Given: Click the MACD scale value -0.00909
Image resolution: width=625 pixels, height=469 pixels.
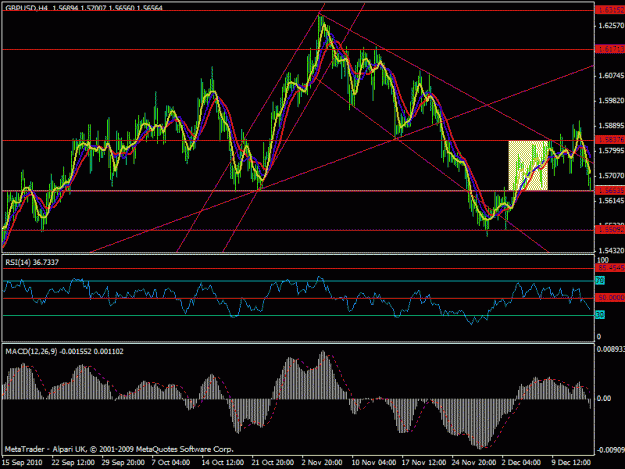Looking at the screenshot, I should point(610,451).
